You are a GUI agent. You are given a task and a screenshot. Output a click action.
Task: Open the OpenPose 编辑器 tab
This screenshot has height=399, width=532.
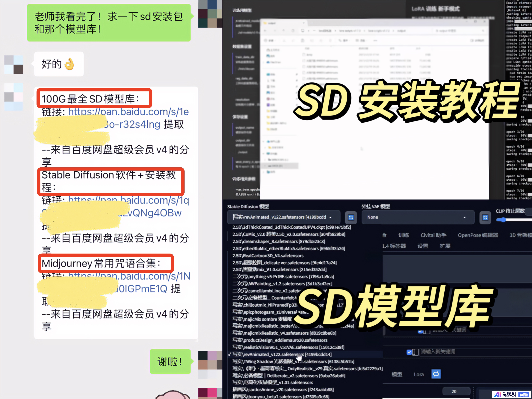(x=478, y=235)
